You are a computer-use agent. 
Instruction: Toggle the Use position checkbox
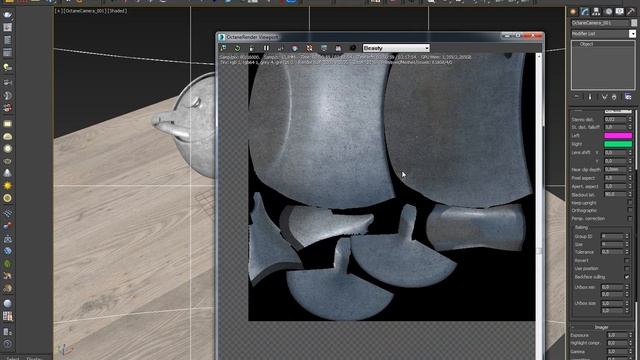pyautogui.click(x=627, y=269)
